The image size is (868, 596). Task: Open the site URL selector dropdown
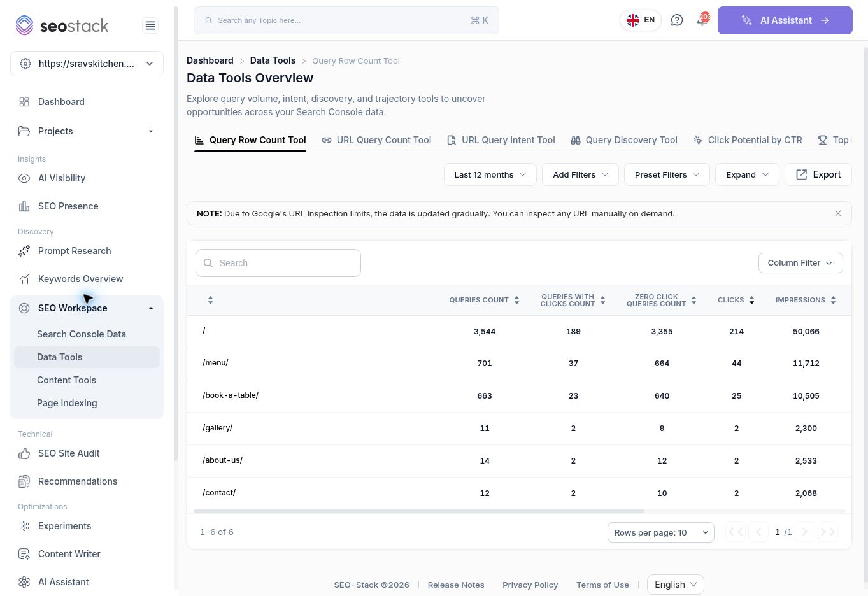click(87, 64)
